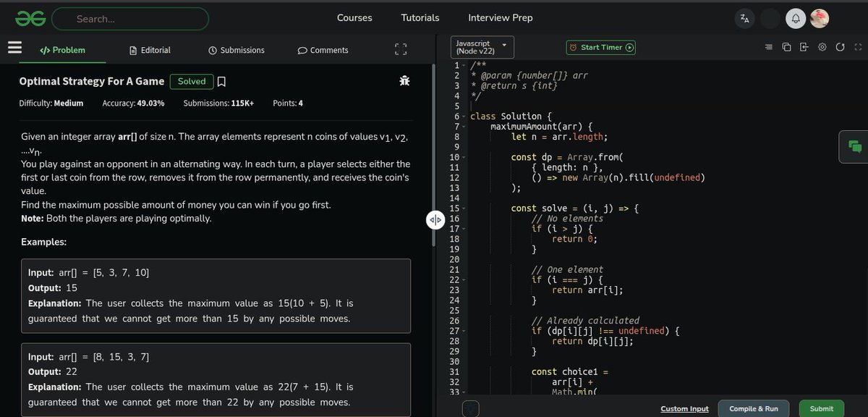
Task: Fold the dp declaration at line 10
Action: tap(464, 157)
